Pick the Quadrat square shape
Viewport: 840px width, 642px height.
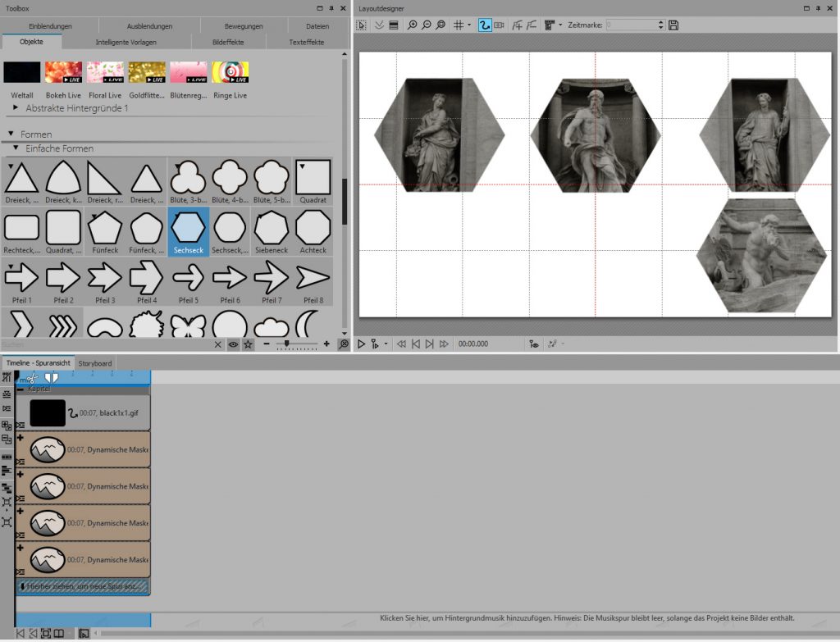(313, 177)
